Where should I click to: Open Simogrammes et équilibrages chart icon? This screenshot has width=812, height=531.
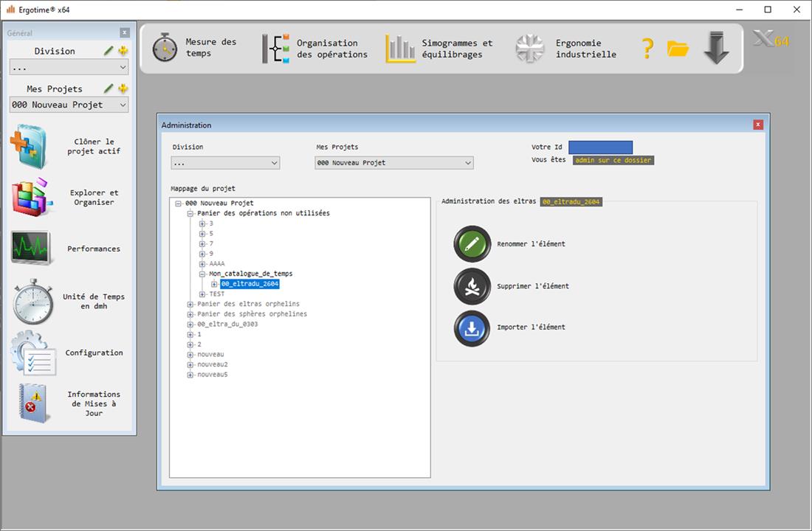pos(400,49)
